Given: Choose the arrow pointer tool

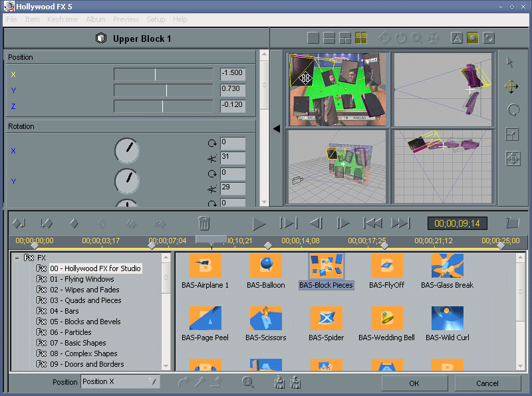Looking at the screenshot, I should click(x=509, y=62).
